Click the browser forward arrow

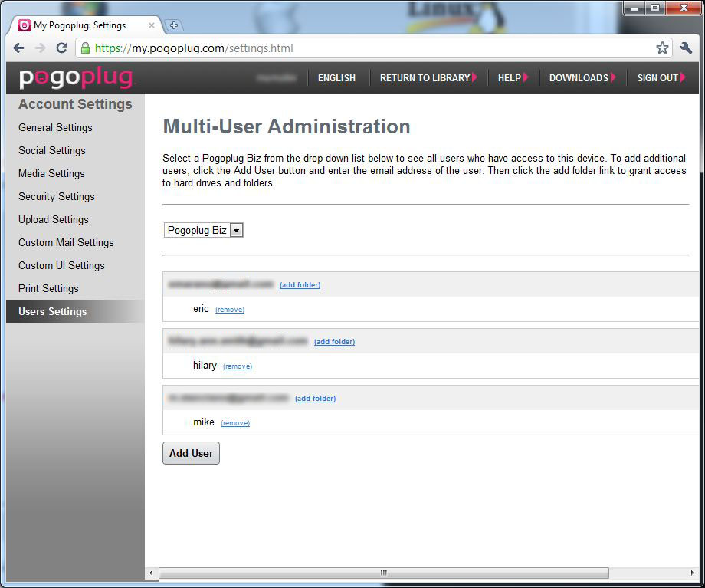[x=41, y=48]
